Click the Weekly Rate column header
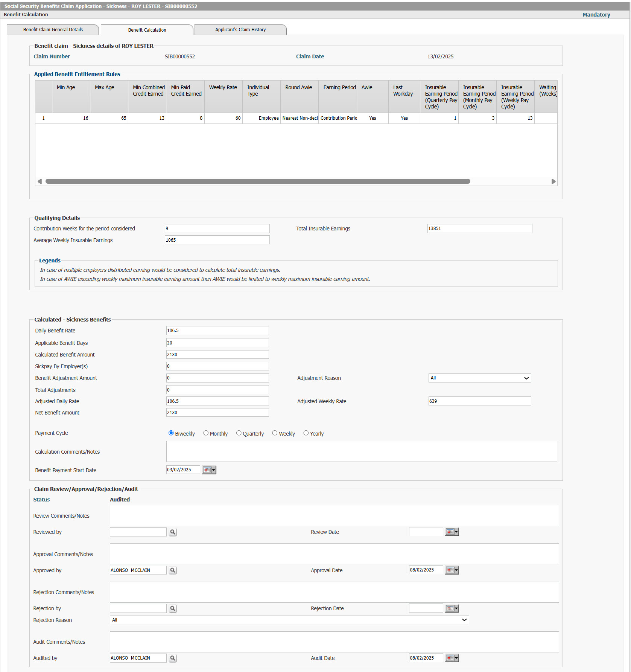 224,97
